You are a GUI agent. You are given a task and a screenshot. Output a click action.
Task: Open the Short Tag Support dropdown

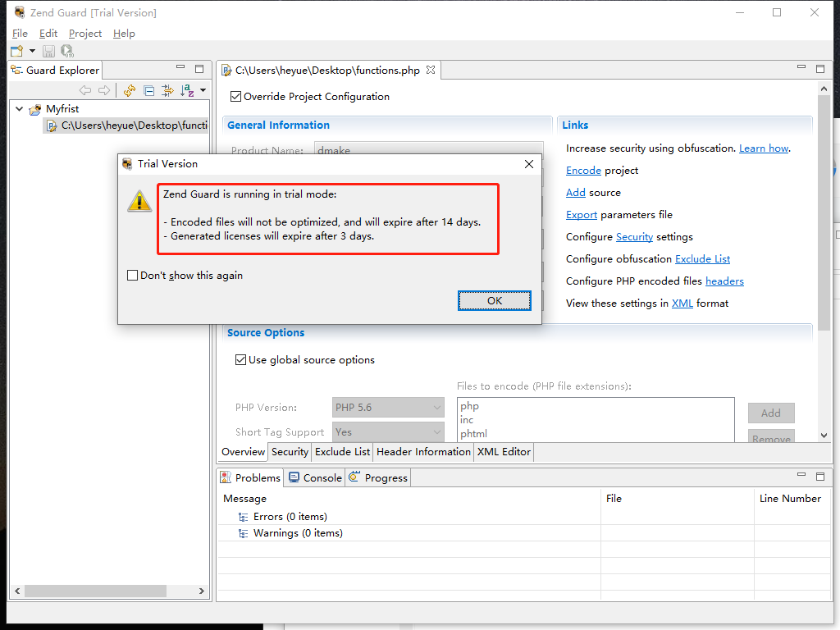pos(388,431)
